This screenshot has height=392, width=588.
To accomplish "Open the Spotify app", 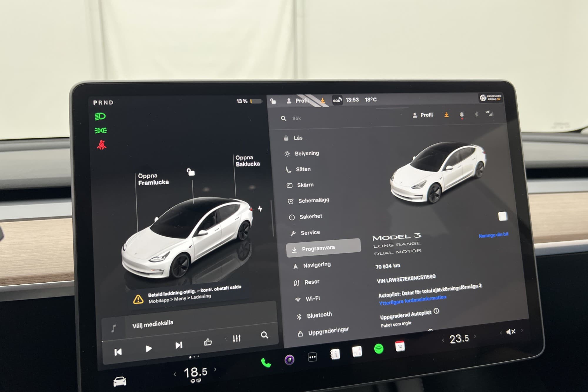I will pyautogui.click(x=379, y=349).
